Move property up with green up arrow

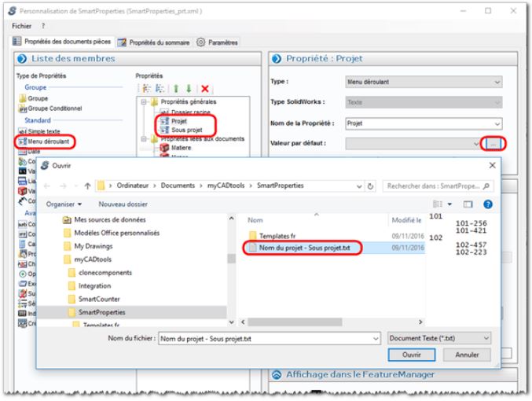coord(176,90)
